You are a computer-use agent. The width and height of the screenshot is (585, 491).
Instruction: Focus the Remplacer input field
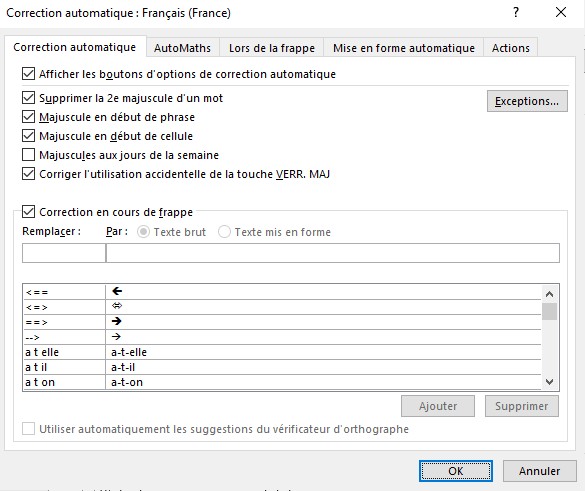tap(64, 253)
